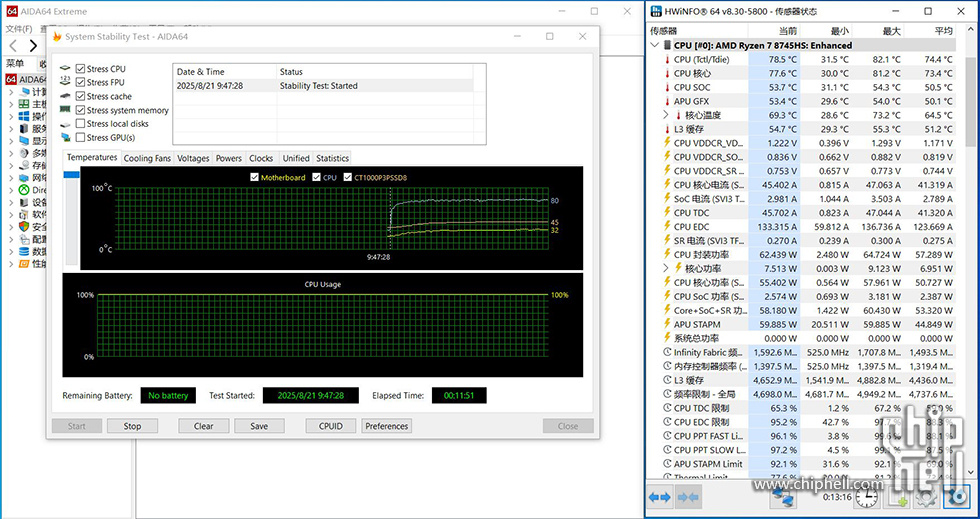Switch to the Statistics tab

[x=332, y=158]
